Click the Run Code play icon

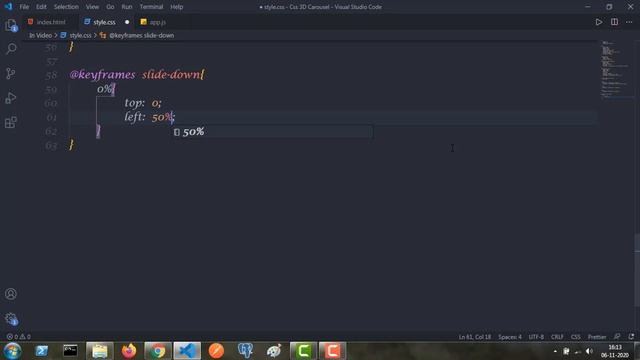pyautogui.click(x=598, y=22)
